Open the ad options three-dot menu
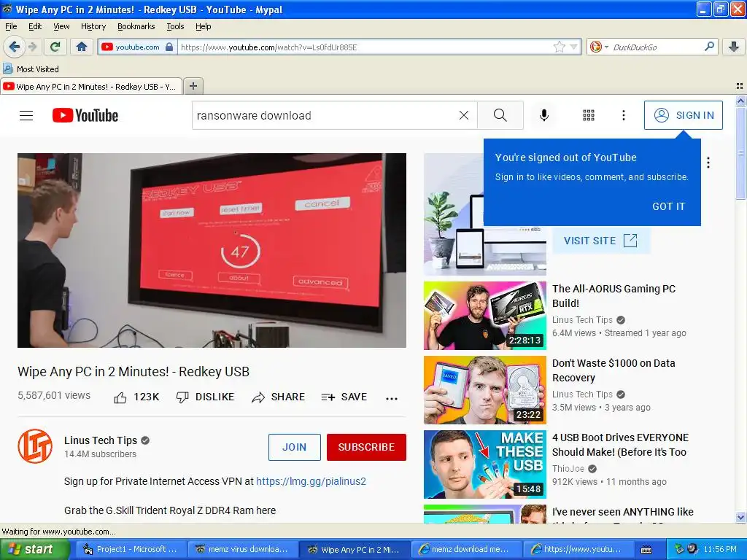This screenshot has width=747, height=560. click(708, 163)
